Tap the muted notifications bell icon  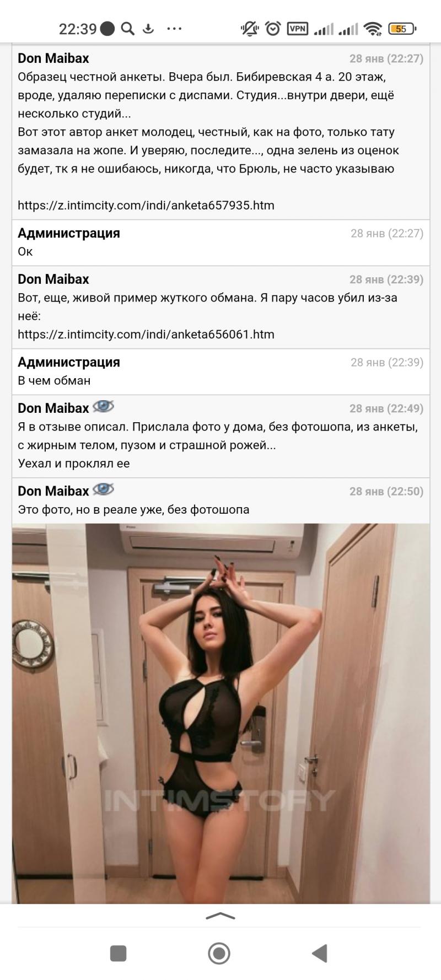tap(250, 29)
